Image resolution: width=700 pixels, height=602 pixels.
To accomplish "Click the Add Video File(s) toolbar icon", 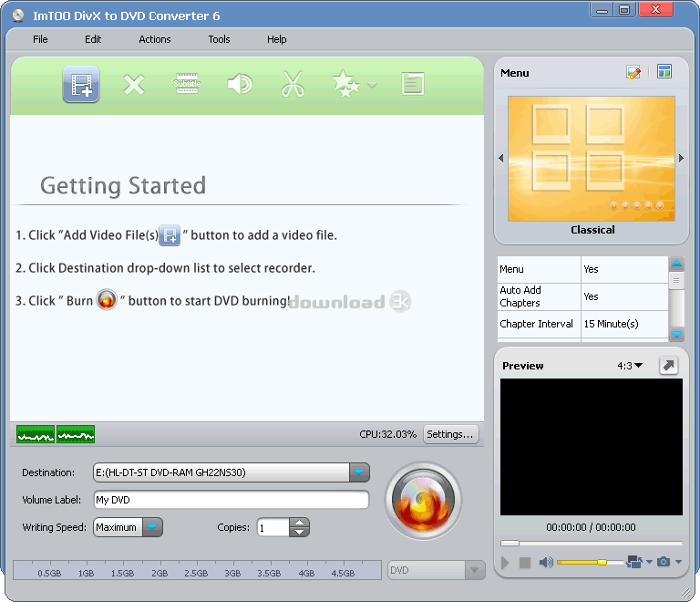I will pyautogui.click(x=81, y=85).
